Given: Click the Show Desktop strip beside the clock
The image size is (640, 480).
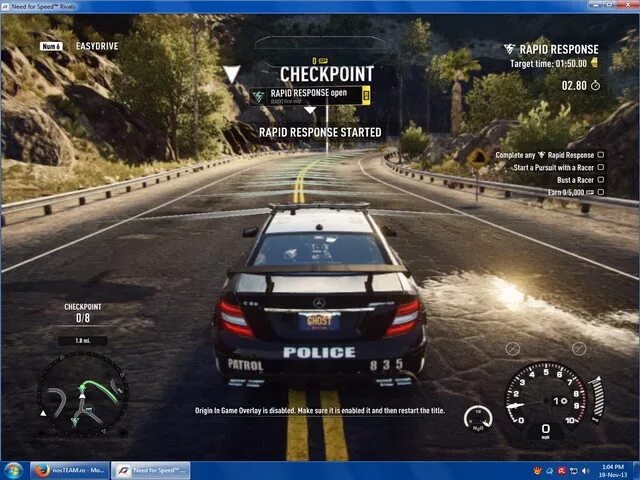Looking at the screenshot, I should [x=636, y=471].
